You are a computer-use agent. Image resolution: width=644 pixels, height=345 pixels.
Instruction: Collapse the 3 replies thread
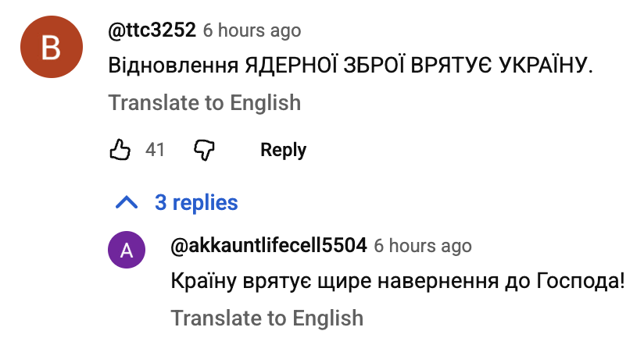tap(195, 203)
